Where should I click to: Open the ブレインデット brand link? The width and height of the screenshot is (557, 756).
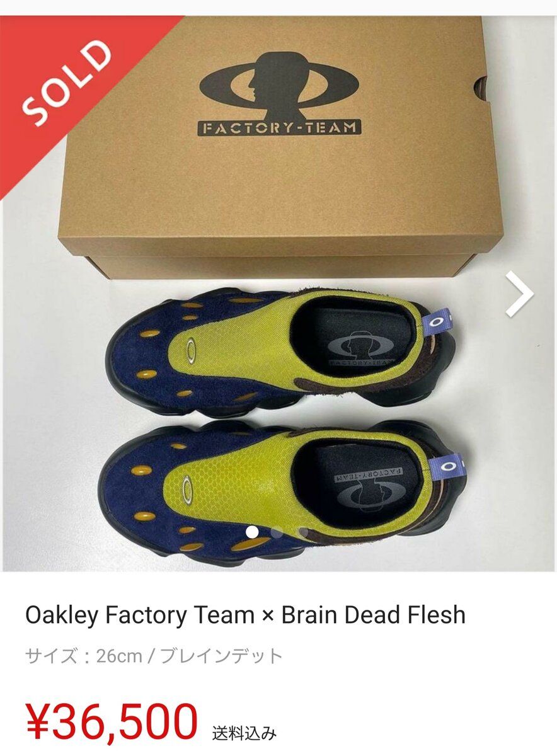(221, 656)
